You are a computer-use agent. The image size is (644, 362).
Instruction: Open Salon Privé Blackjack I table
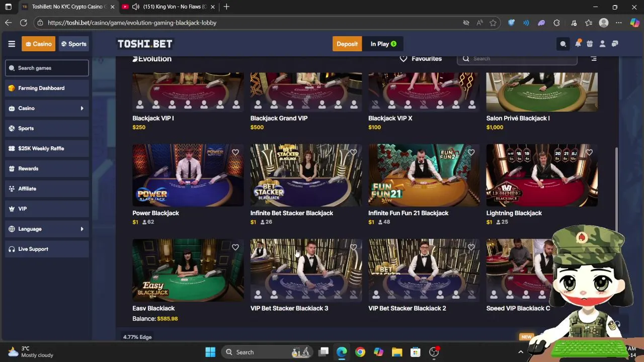[542, 92]
